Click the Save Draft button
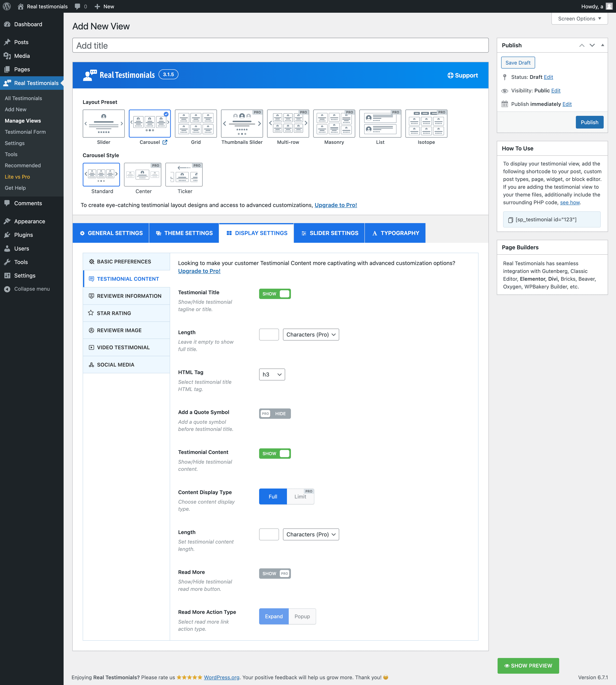 tap(518, 63)
